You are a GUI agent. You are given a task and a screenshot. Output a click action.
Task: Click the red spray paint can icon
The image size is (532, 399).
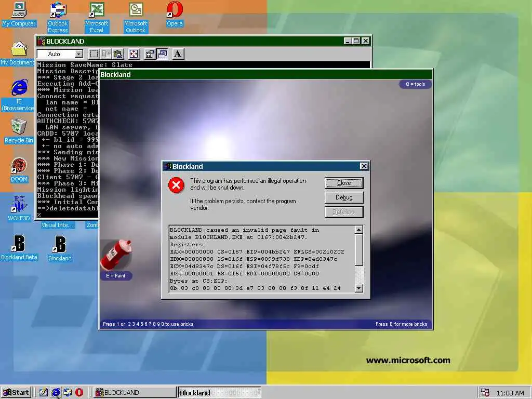[117, 255]
